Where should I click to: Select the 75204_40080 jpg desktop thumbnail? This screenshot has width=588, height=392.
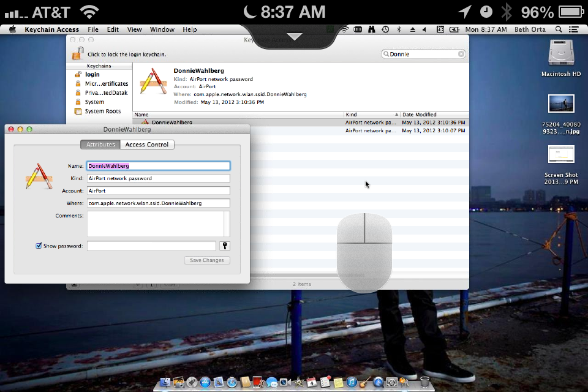coord(561,104)
